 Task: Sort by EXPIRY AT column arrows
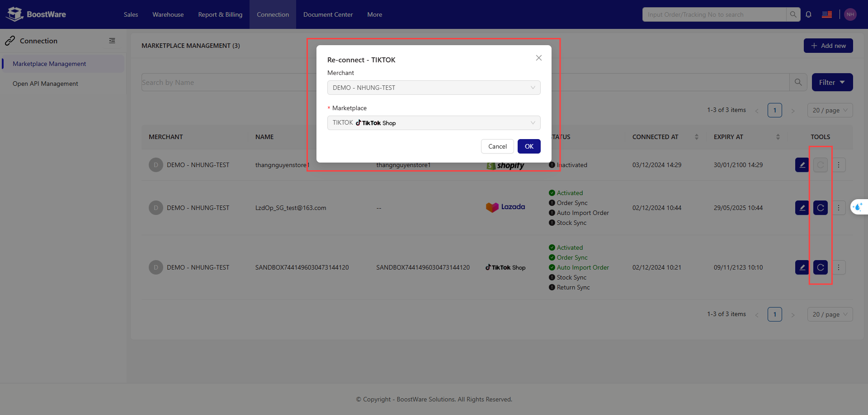(778, 137)
